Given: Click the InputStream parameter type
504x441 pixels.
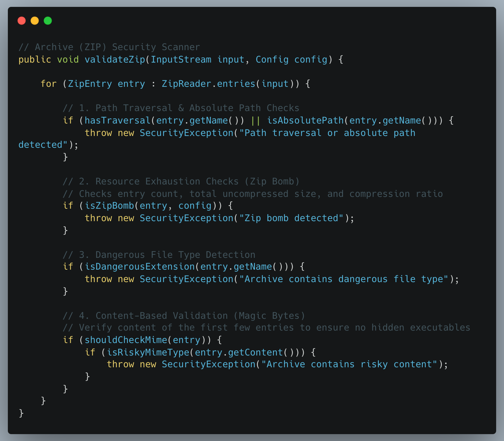Looking at the screenshot, I should pos(181,60).
